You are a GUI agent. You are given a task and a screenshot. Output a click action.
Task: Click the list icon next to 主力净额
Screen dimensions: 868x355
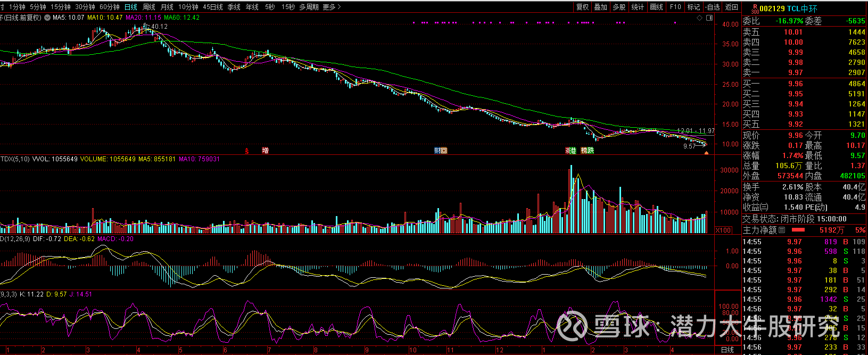tap(782, 230)
